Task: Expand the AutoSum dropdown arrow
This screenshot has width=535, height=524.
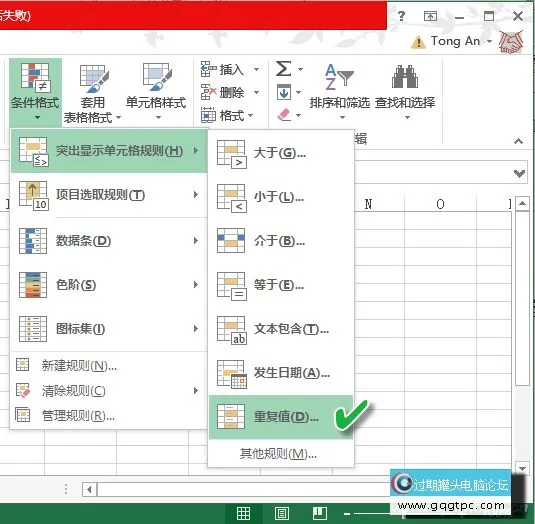Action: point(300,69)
